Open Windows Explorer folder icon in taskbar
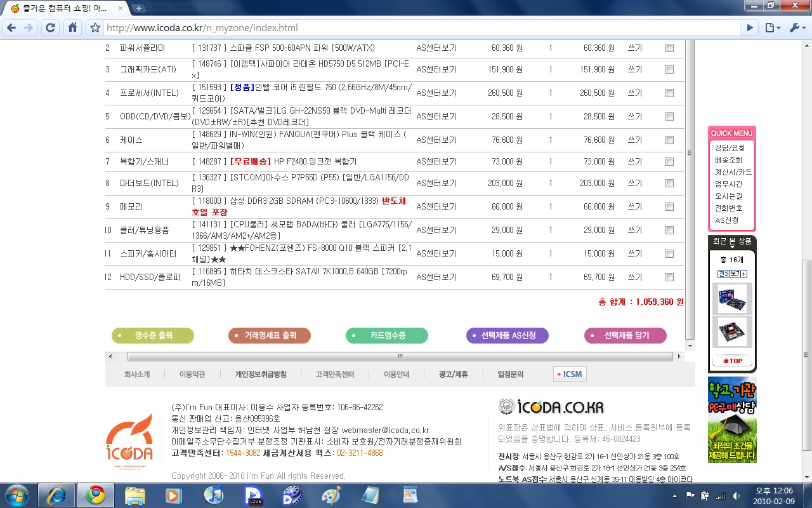Image resolution: width=812 pixels, height=508 pixels. pos(135,495)
